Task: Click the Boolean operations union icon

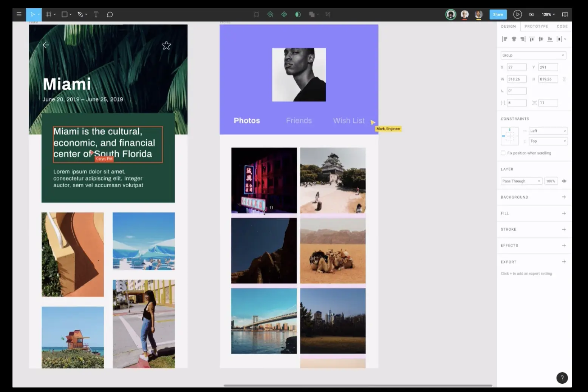Action: click(312, 15)
